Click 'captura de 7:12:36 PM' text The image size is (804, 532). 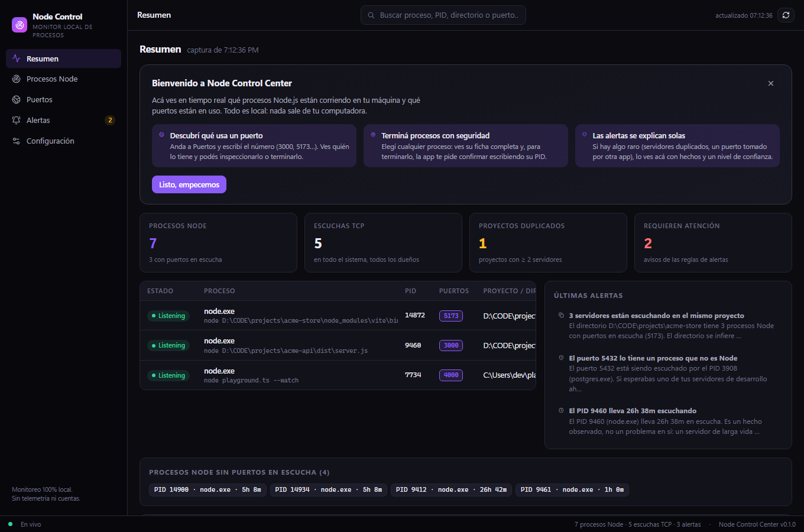223,50
